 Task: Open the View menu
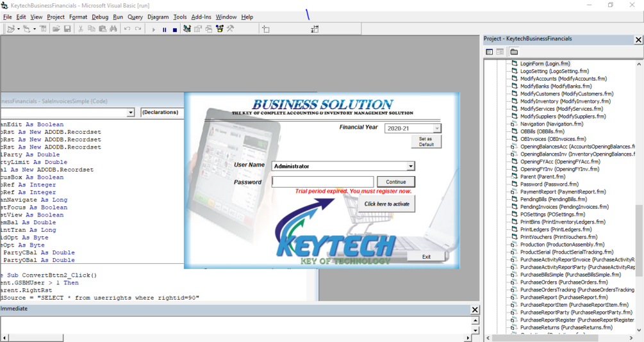click(x=36, y=17)
